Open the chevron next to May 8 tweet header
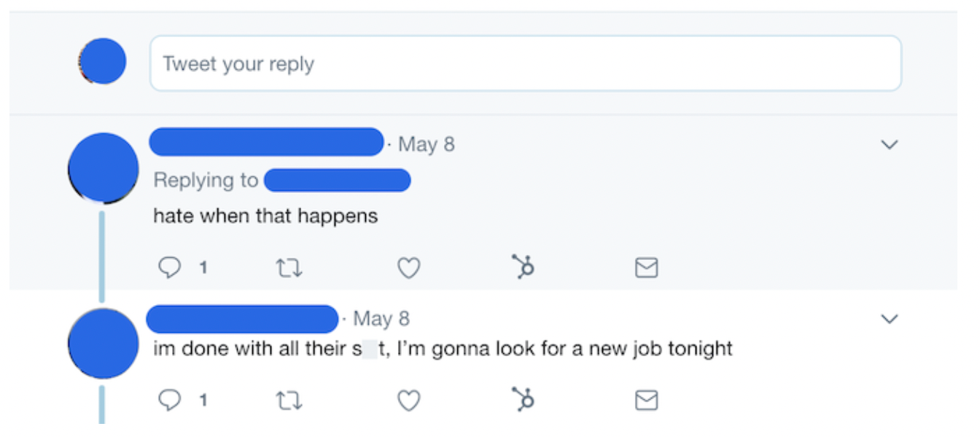 coord(889,145)
